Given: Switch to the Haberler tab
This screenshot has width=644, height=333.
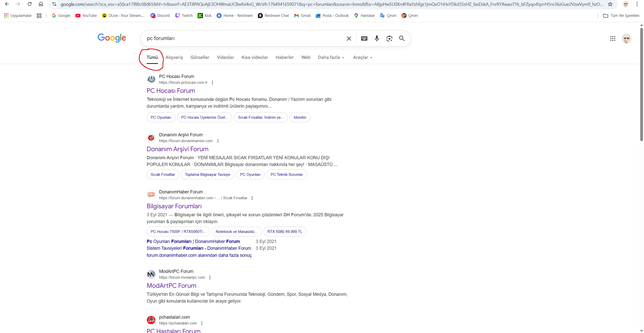Looking at the screenshot, I should click(285, 57).
